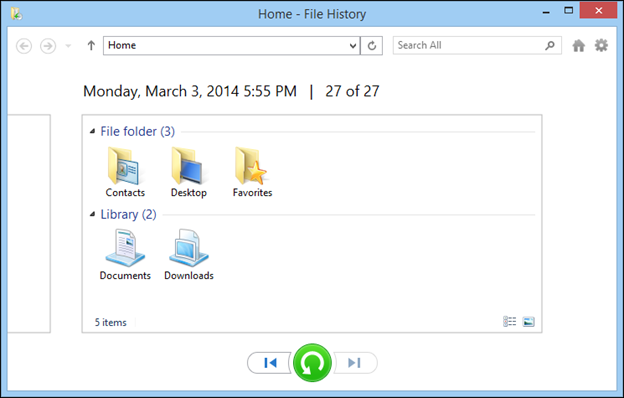Image resolution: width=624 pixels, height=398 pixels.
Task: Go up one folder level
Action: tap(91, 46)
